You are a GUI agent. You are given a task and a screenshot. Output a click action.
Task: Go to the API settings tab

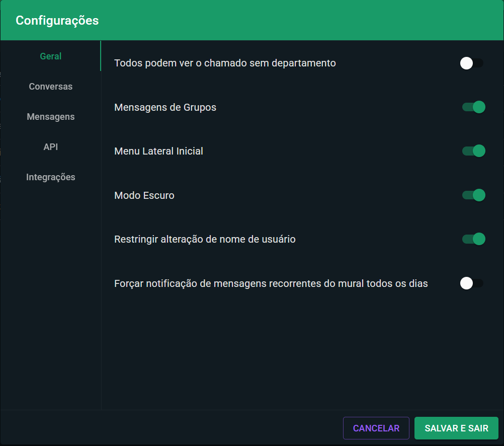[51, 147]
